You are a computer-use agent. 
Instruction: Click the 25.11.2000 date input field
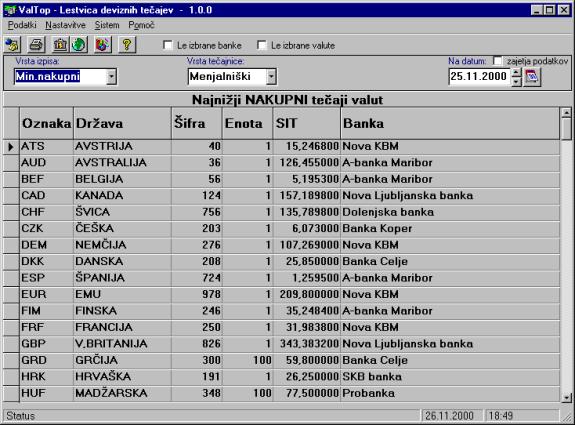click(479, 77)
